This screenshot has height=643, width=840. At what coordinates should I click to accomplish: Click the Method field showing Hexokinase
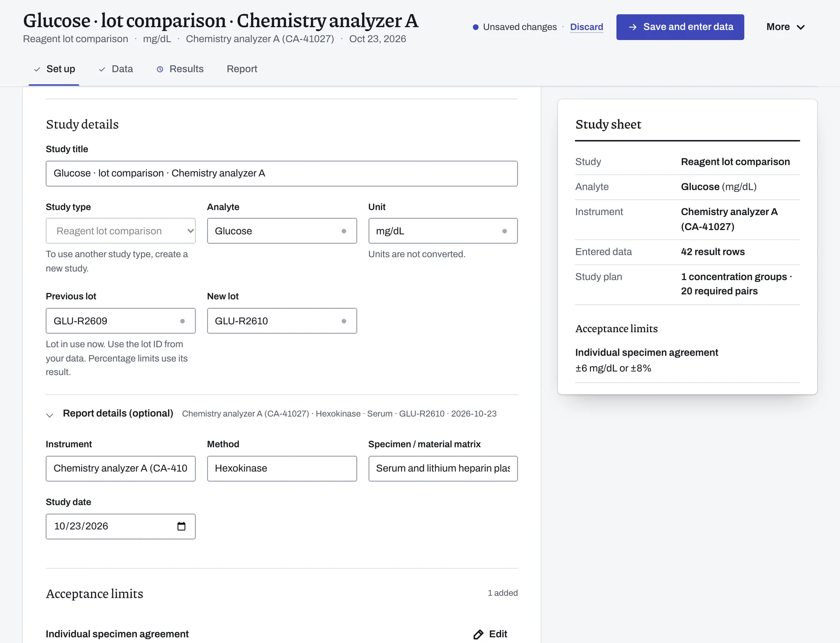[282, 468]
